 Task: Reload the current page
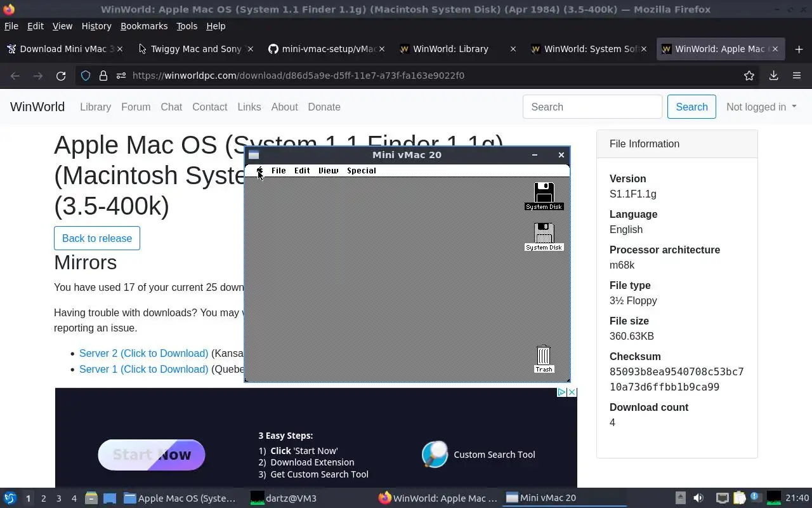point(61,76)
